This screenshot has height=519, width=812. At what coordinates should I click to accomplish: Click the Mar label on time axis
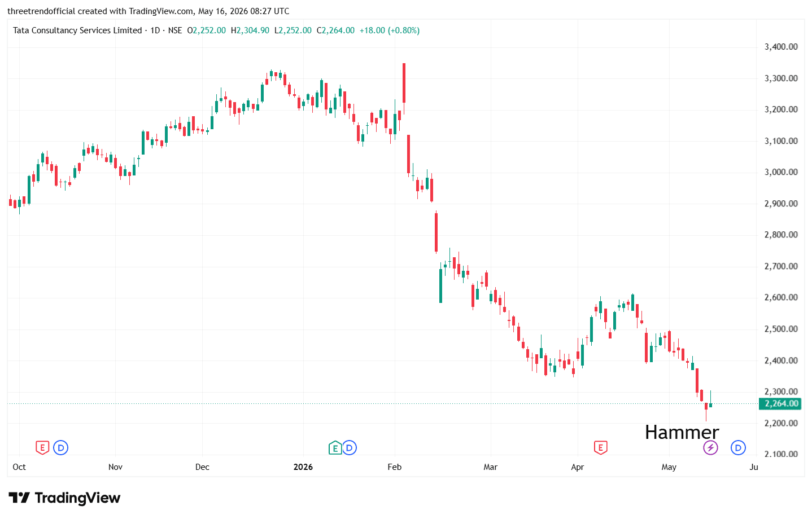tap(491, 467)
